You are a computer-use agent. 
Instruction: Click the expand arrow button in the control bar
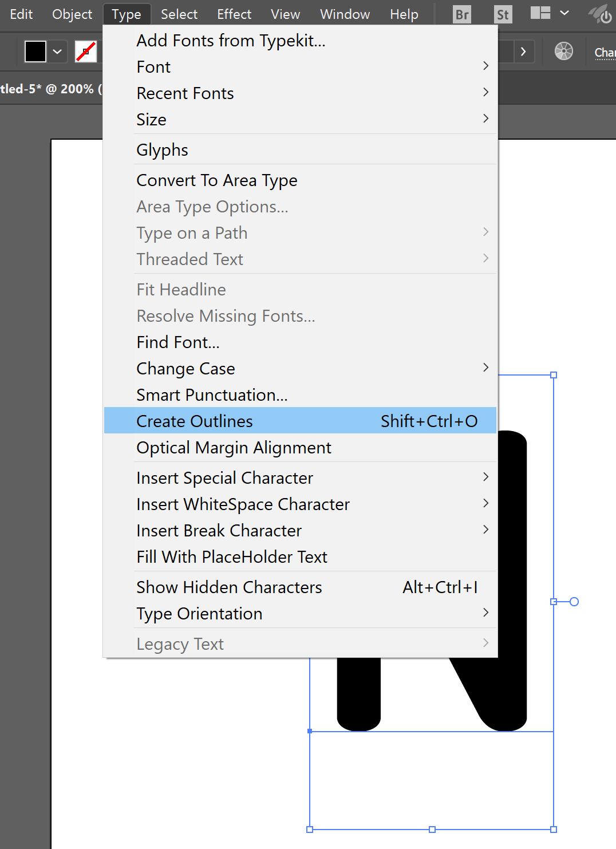coord(523,52)
